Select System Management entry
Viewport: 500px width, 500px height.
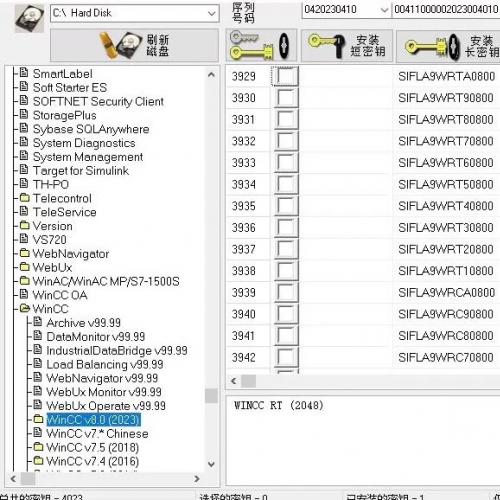point(88,157)
